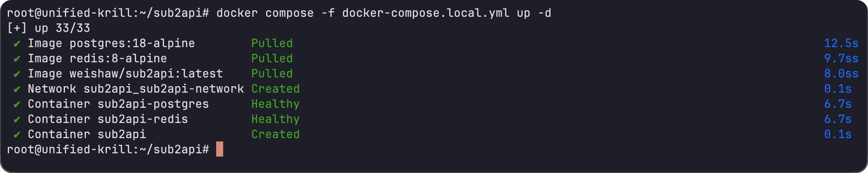Click the checkmark beside postgres:18-alpine image
868x173 pixels.
(x=17, y=44)
